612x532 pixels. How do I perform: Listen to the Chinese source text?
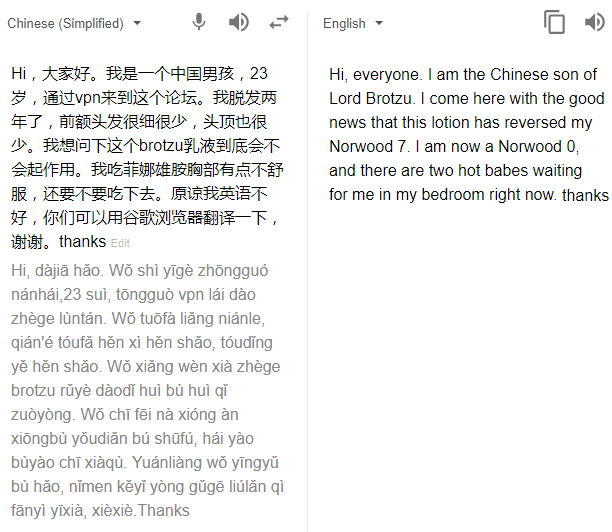238,22
